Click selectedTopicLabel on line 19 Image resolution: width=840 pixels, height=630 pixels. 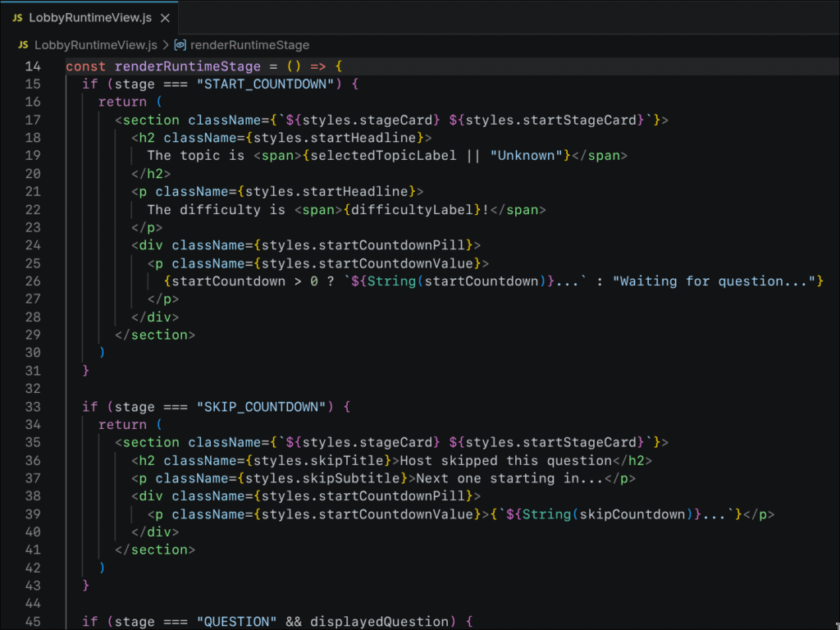(x=384, y=156)
